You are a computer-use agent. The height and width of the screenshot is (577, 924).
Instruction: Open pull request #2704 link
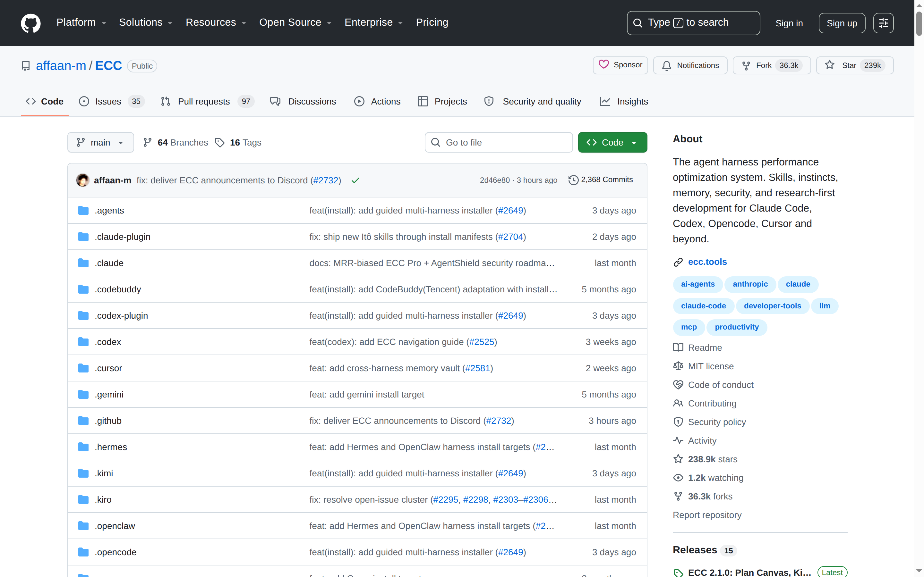[510, 237]
